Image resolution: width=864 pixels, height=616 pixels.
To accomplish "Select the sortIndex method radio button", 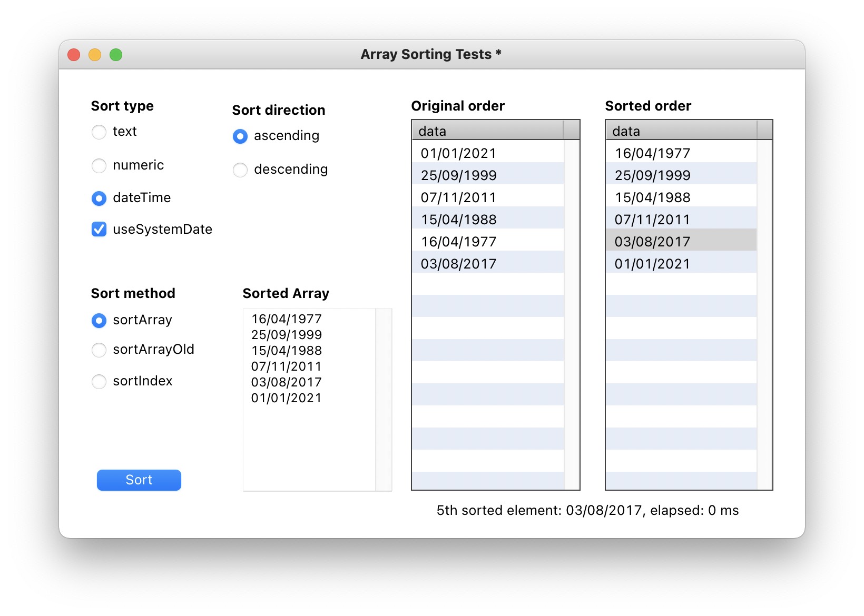I will pos(99,382).
